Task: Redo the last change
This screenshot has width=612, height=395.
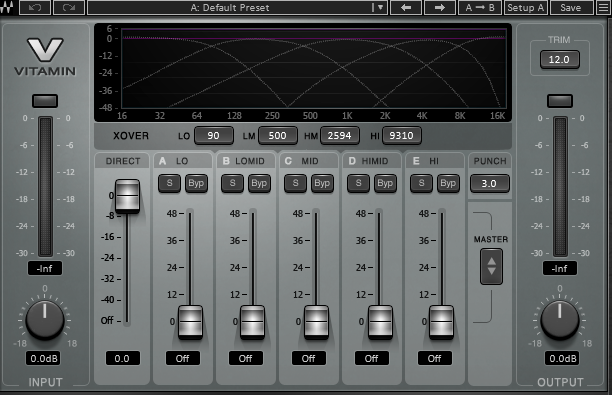Action: tap(69, 7)
